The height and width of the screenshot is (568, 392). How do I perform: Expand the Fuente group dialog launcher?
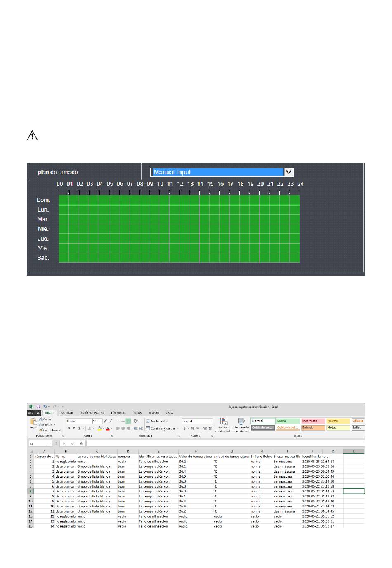(112, 436)
